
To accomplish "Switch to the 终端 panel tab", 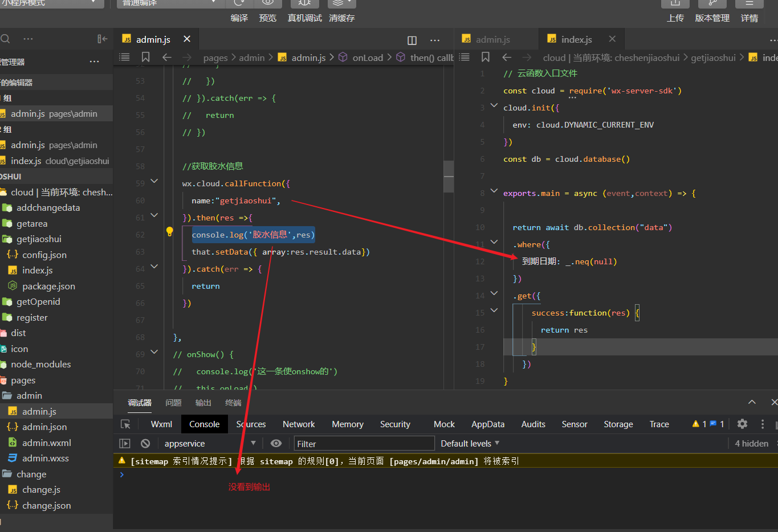I will pyautogui.click(x=233, y=403).
